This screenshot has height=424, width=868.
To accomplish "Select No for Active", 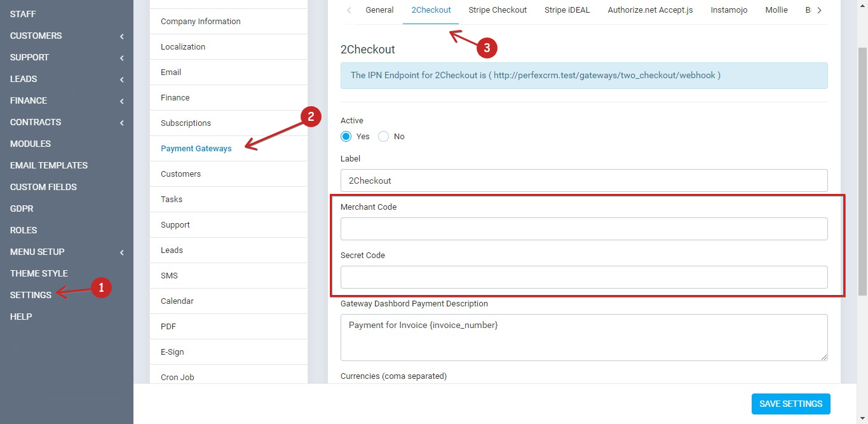I will 383,137.
